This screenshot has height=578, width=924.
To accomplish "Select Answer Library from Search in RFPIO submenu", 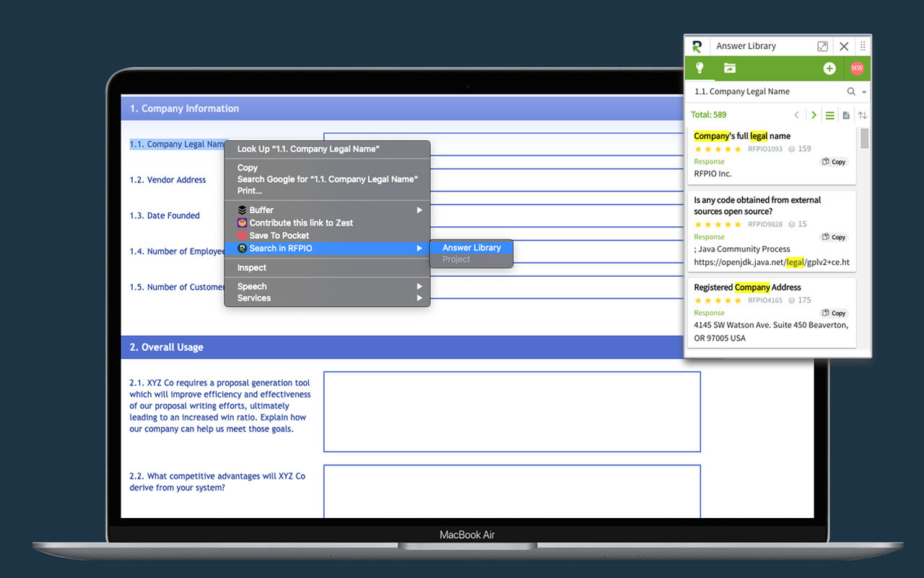I will [x=471, y=247].
